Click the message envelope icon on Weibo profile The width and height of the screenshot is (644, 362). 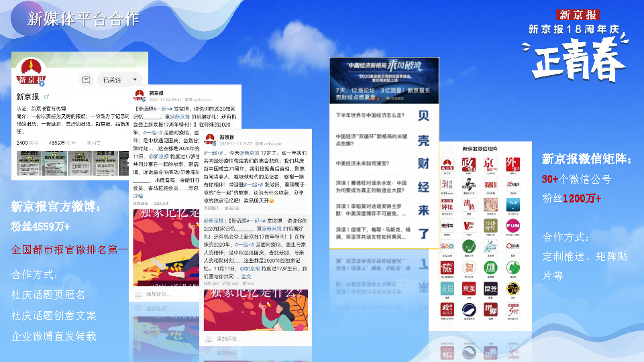87,80
